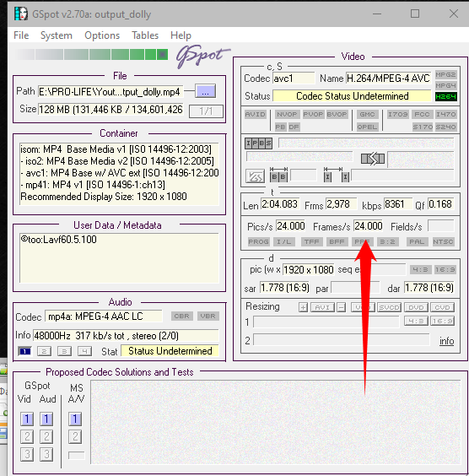Click the browse '...' button beside Path

click(x=205, y=91)
